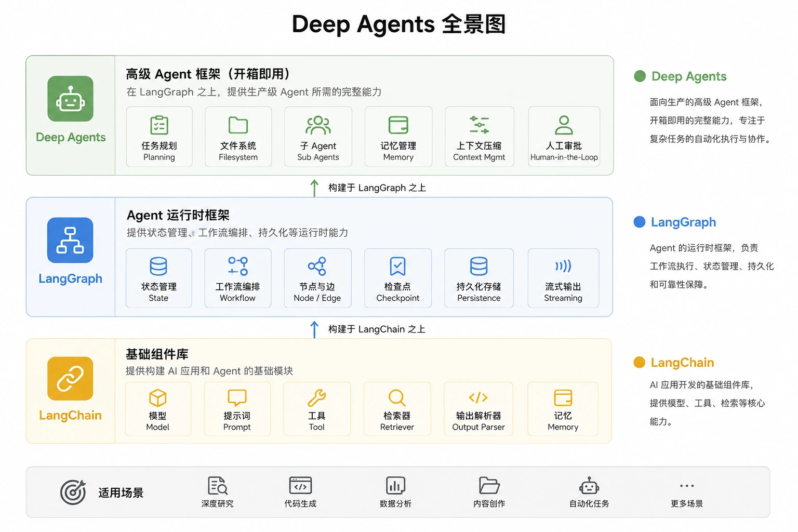Select the 工具 Tool wrench icon
The width and height of the screenshot is (798, 532).
317,398
